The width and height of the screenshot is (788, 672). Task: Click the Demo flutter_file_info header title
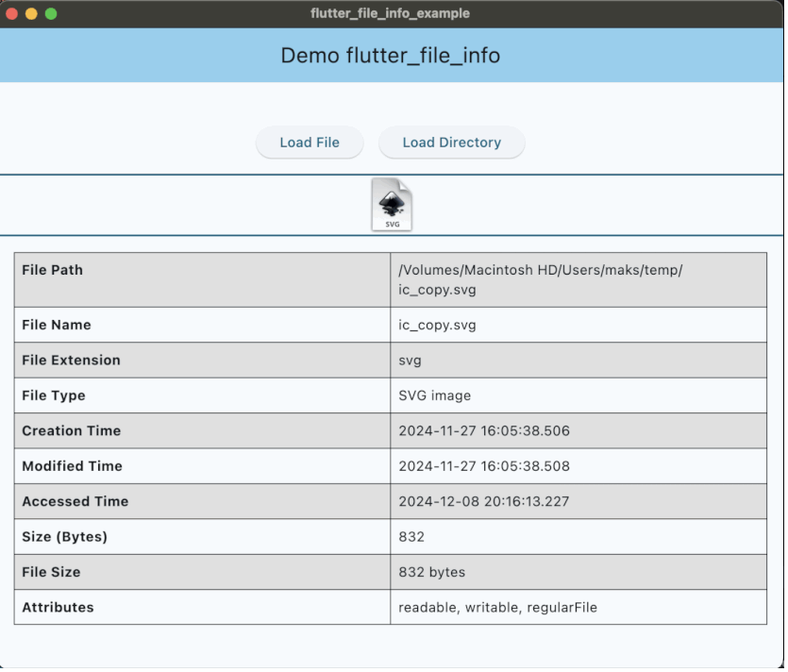coord(392,56)
